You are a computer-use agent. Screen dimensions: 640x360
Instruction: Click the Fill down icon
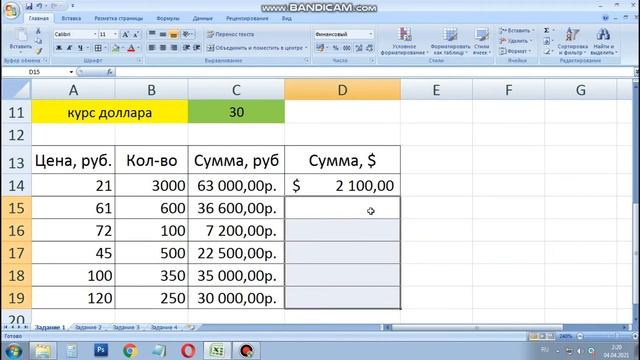547,41
